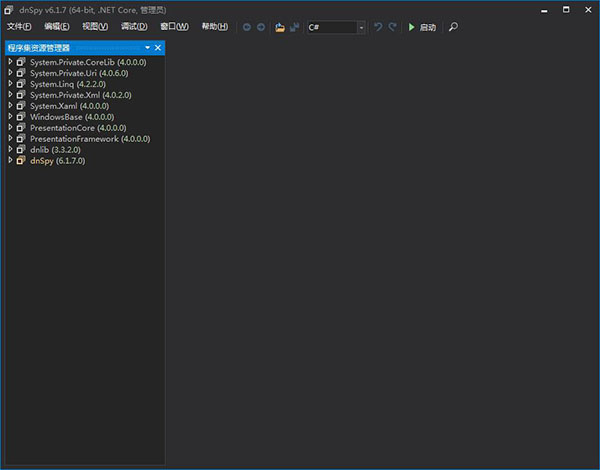Click the PresentationFramework assembly icon
Viewport: 600px width, 470px height.
pyautogui.click(x=21, y=139)
